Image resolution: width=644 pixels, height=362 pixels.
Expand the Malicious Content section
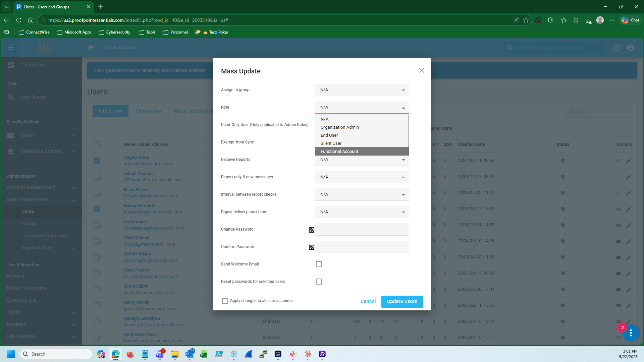click(41, 151)
